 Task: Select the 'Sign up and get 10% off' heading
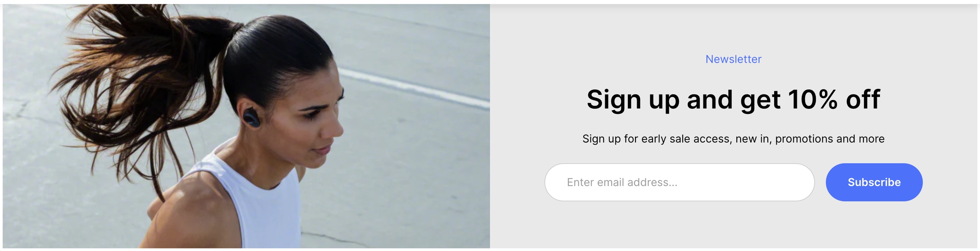coord(733,100)
